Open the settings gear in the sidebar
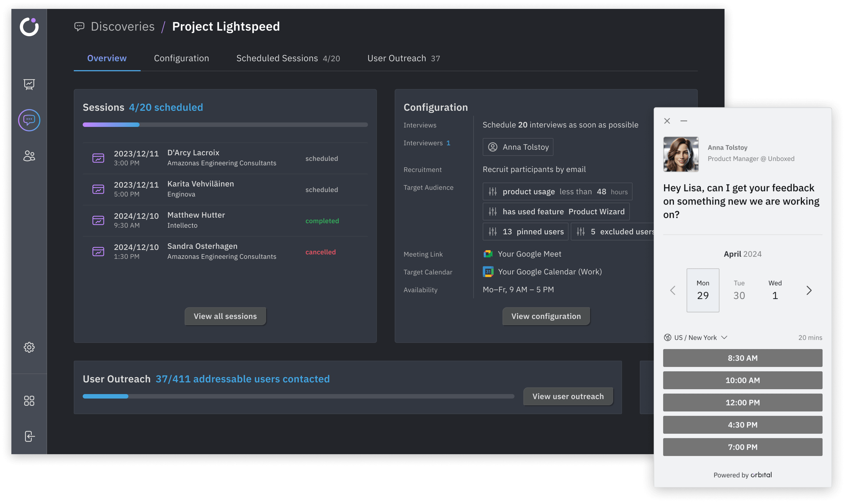Image resolution: width=846 pixels, height=504 pixels. 29,347
